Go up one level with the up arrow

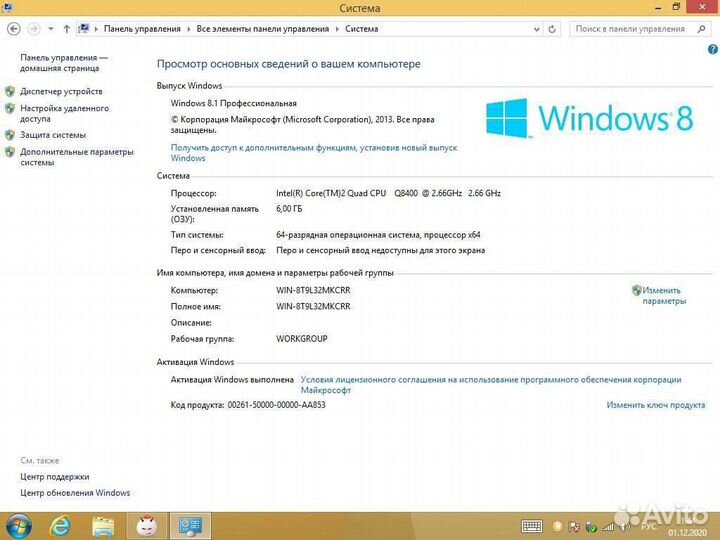pyautogui.click(x=67, y=29)
